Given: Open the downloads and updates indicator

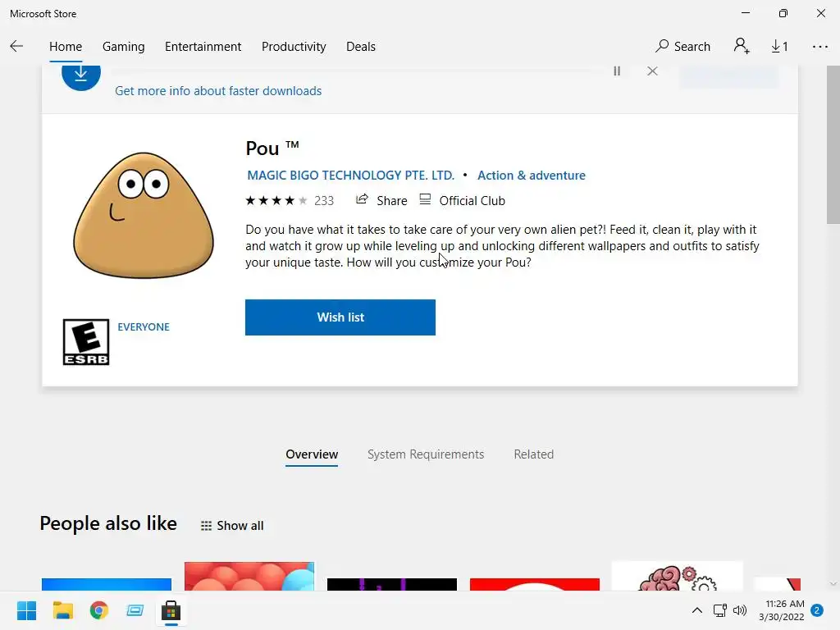Looking at the screenshot, I should point(779,47).
